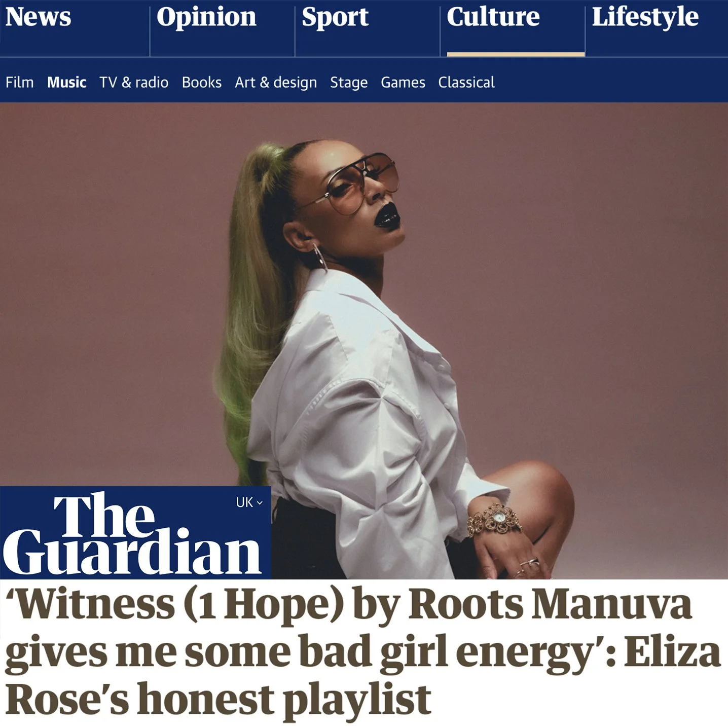Open the Film subsection link

point(20,82)
